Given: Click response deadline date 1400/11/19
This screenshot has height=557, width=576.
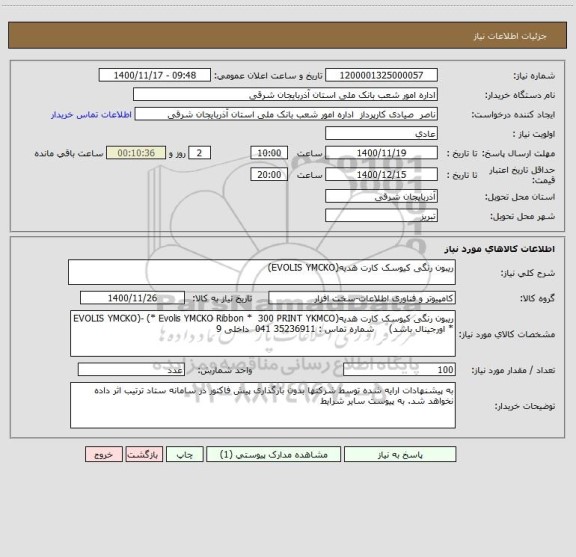Looking at the screenshot, I should click(x=381, y=152).
